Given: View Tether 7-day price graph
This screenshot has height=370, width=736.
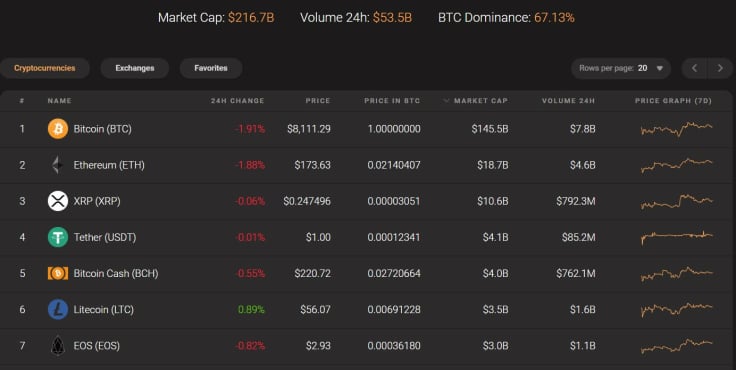Looking at the screenshot, I should pos(676,236).
